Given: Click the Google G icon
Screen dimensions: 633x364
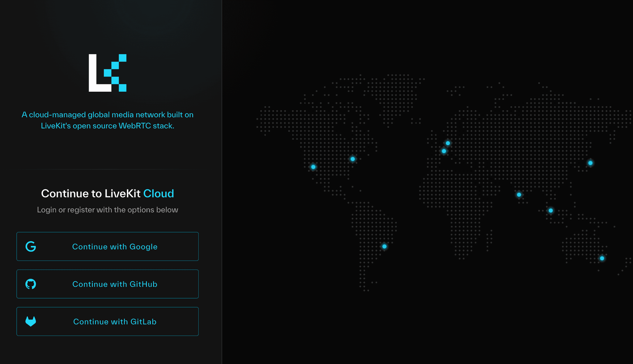Looking at the screenshot, I should point(31,247).
